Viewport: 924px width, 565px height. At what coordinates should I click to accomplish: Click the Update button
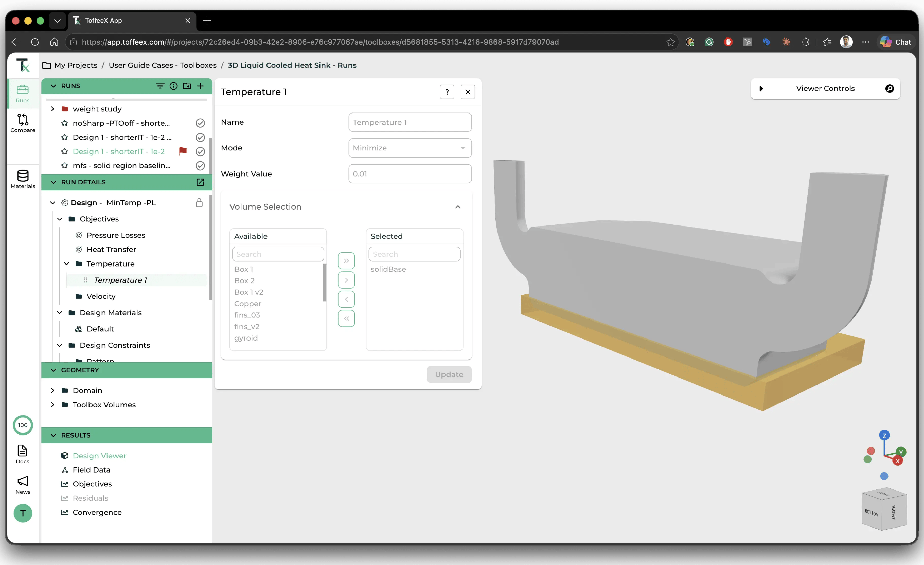pyautogui.click(x=449, y=374)
